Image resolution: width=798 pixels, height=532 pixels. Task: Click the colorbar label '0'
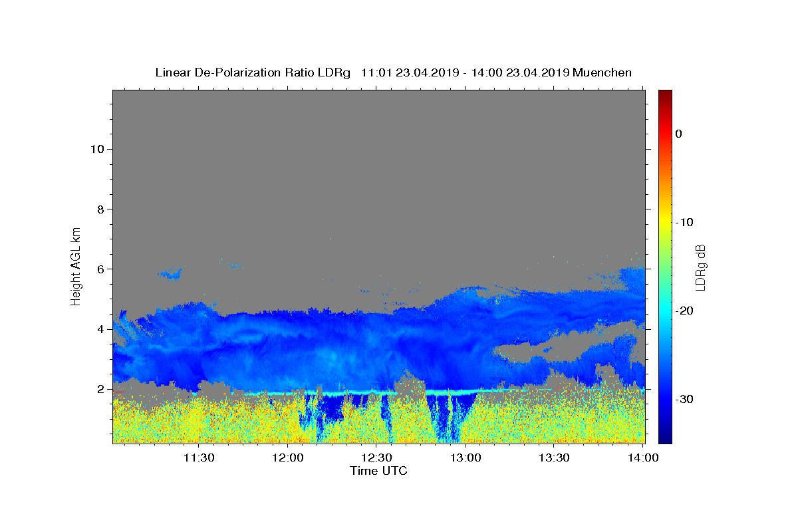(679, 134)
